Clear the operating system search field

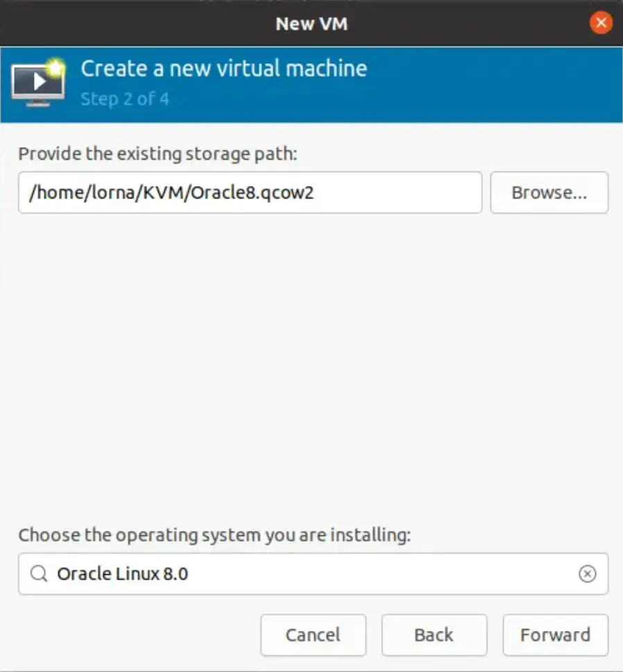tap(588, 574)
